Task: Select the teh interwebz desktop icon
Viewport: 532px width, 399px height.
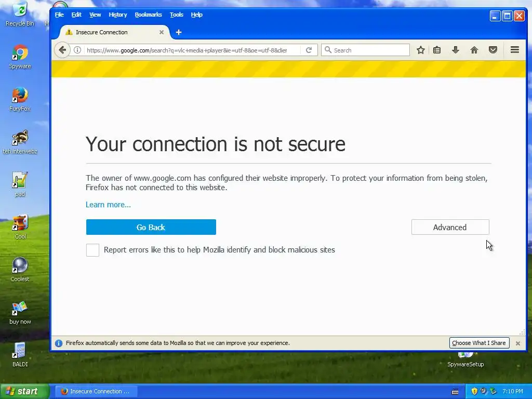Action: (x=20, y=142)
